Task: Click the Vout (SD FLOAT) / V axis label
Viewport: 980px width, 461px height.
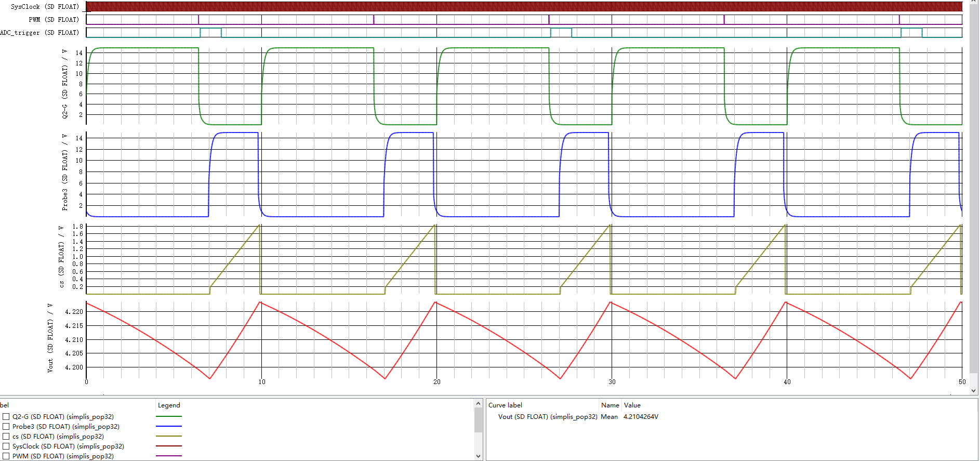Action: click(x=50, y=338)
